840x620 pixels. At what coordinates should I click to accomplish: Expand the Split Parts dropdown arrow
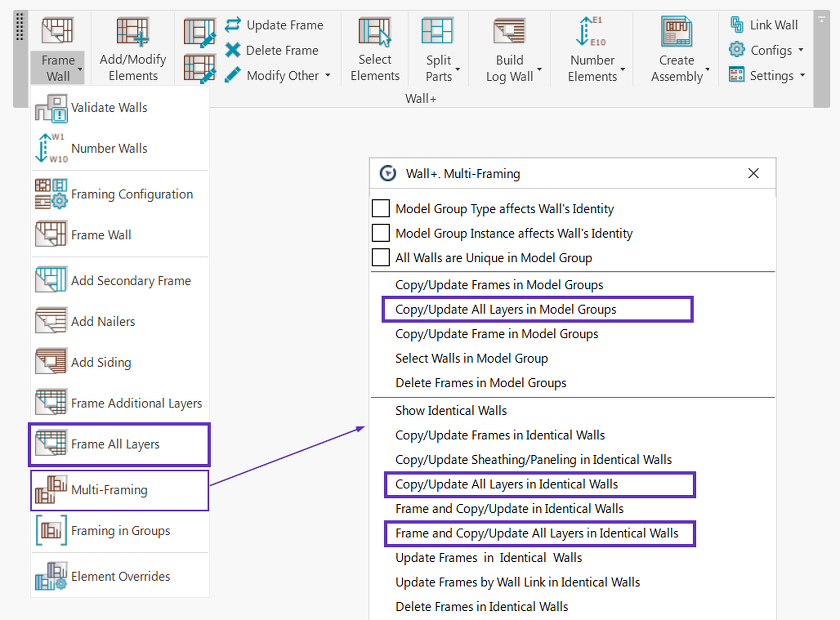458,70
